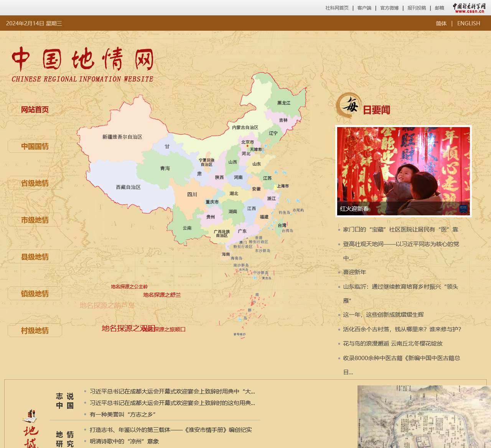This screenshot has height=448, width=491.
Task: Open the 网站首页 navigation item
Action: (35, 109)
